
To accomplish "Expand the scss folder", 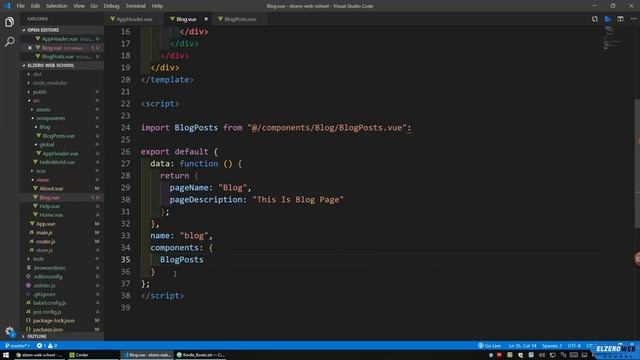I will pos(41,171).
